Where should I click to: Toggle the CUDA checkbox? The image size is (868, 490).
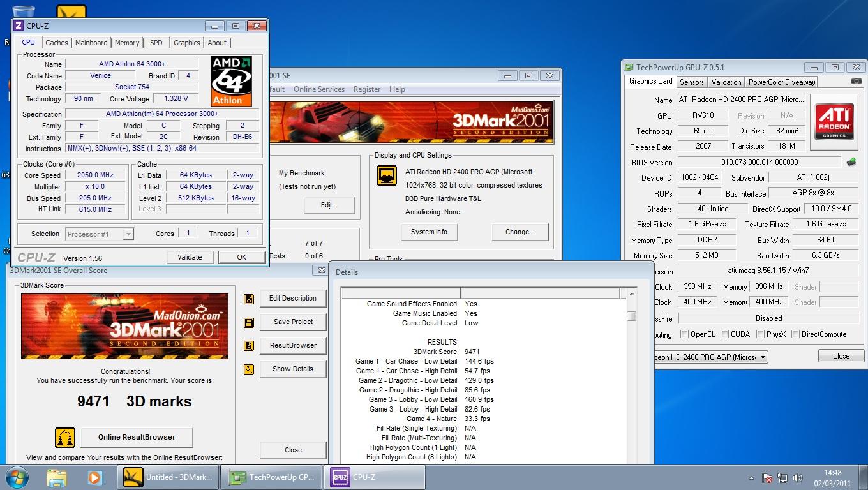pyautogui.click(x=724, y=334)
